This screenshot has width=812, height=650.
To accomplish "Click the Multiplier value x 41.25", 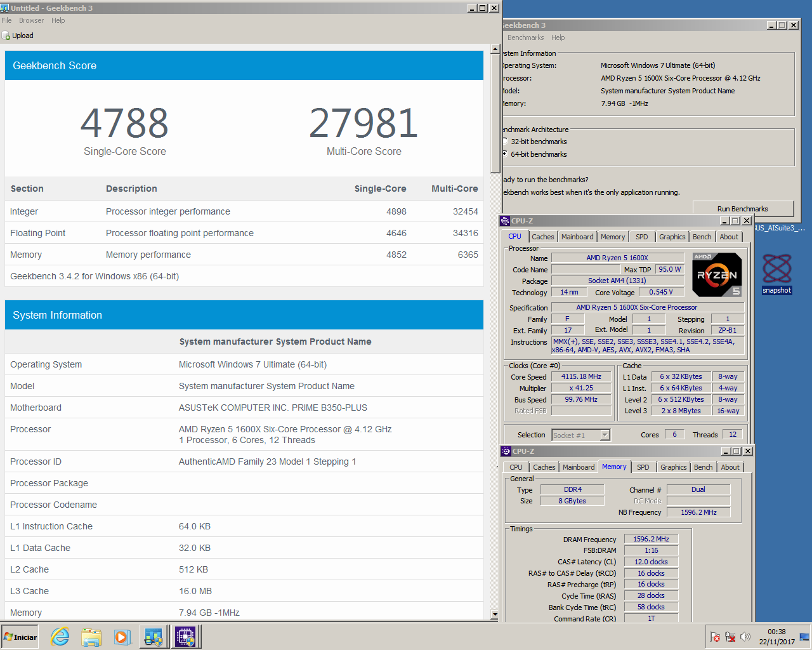I will 581,388.
